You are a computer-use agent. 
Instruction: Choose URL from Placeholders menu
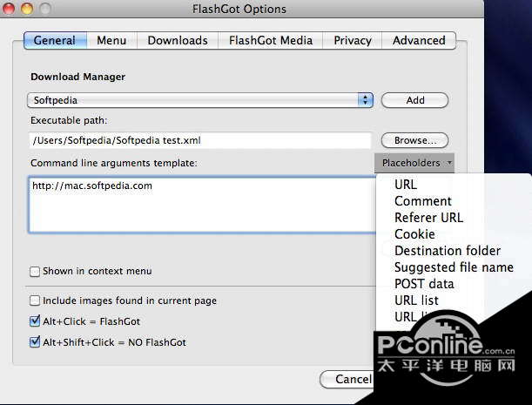pyautogui.click(x=406, y=185)
